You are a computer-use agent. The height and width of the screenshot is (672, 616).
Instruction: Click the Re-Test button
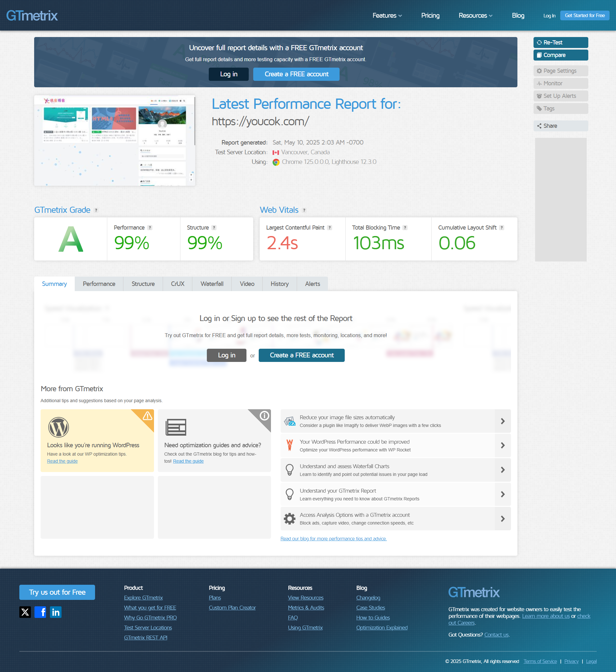(x=561, y=42)
